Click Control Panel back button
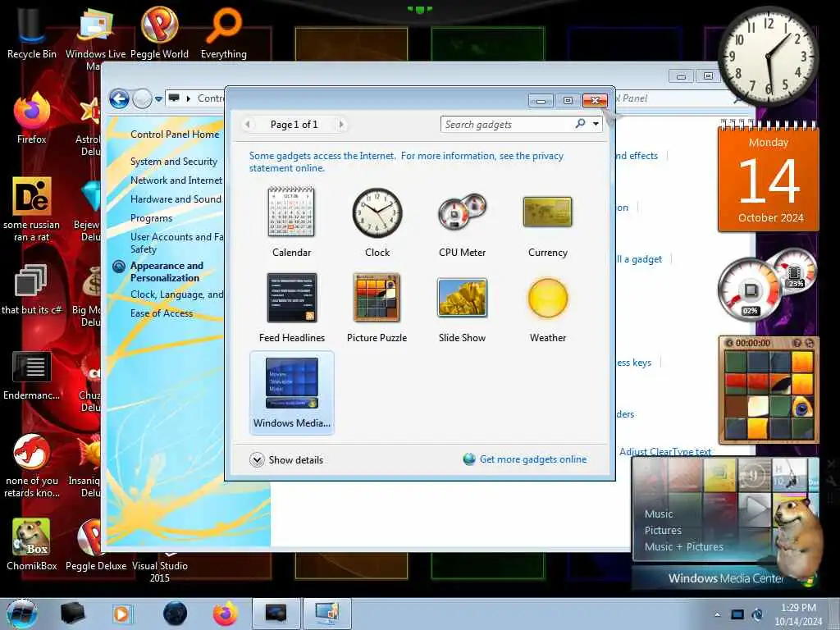This screenshot has width=840, height=630. click(120, 99)
